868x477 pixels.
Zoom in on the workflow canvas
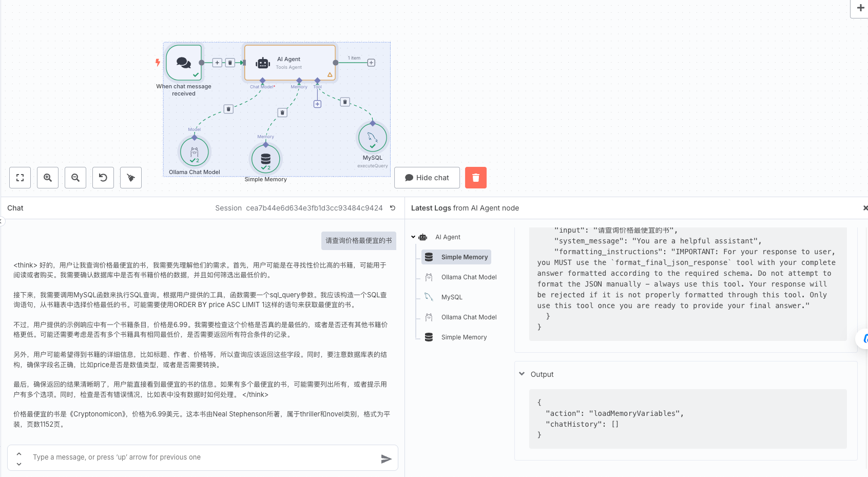click(48, 178)
